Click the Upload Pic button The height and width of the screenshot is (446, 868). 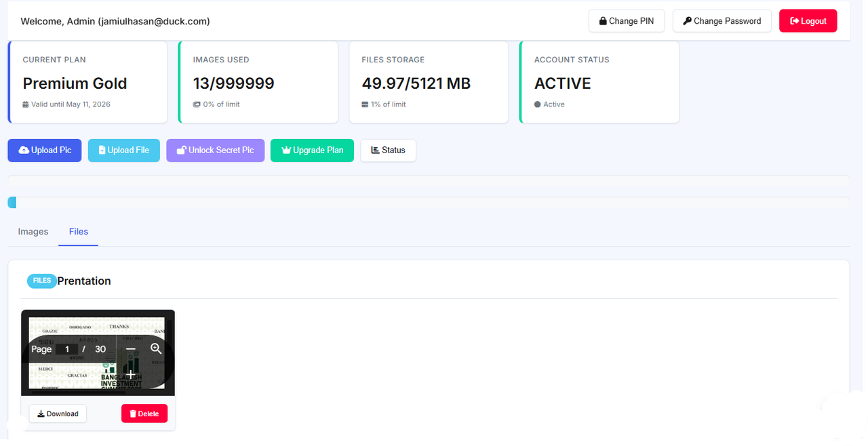(x=45, y=150)
